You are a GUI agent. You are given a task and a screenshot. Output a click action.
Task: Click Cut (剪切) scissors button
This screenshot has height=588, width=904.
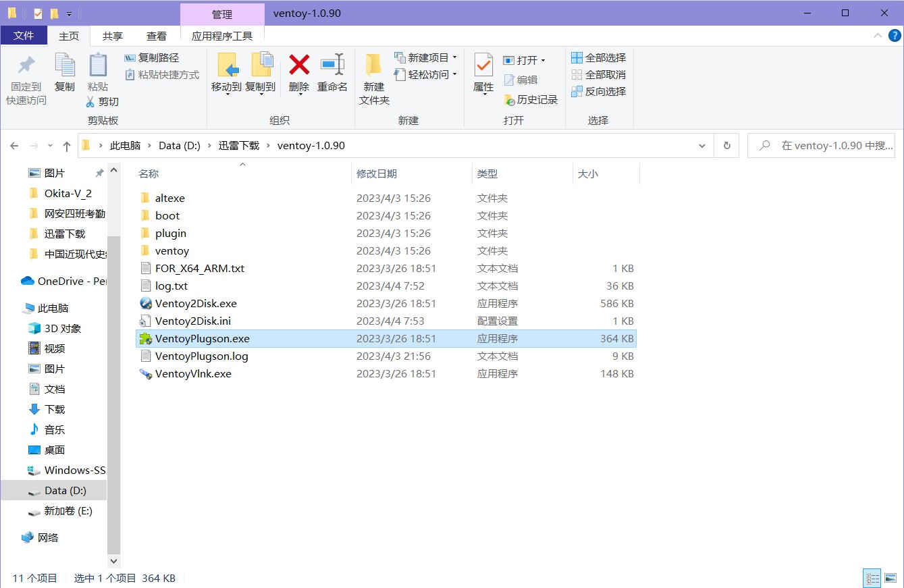point(103,101)
